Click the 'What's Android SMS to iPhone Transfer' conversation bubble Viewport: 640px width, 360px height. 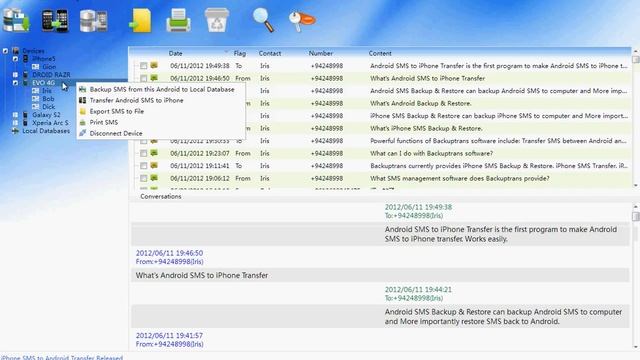click(380, 275)
